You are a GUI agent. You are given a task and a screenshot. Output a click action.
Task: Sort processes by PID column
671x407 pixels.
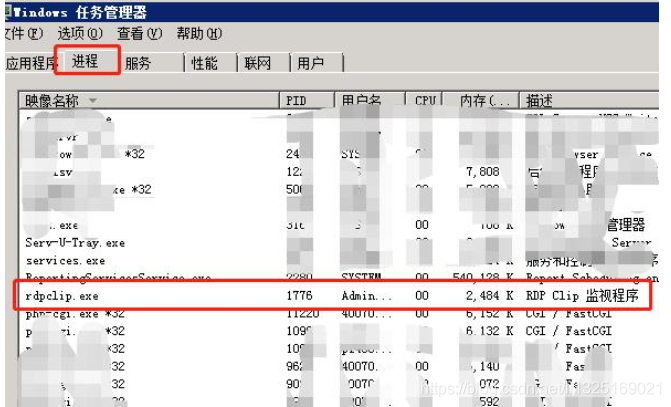tap(307, 101)
